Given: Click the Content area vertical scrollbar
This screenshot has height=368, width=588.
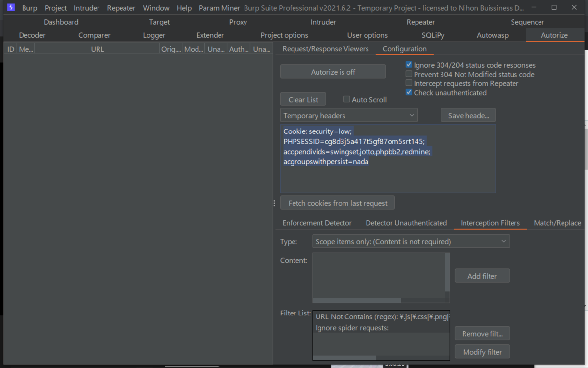Looking at the screenshot, I should [x=447, y=272].
